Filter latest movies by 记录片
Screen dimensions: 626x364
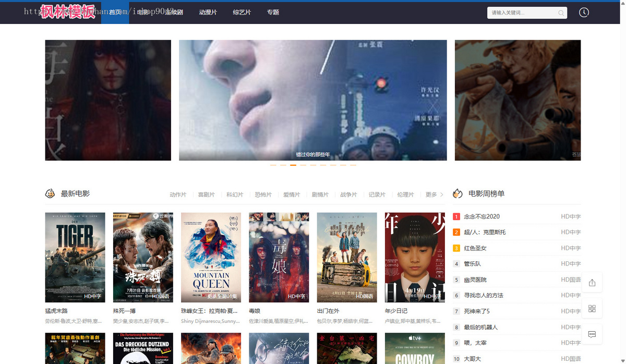click(377, 195)
